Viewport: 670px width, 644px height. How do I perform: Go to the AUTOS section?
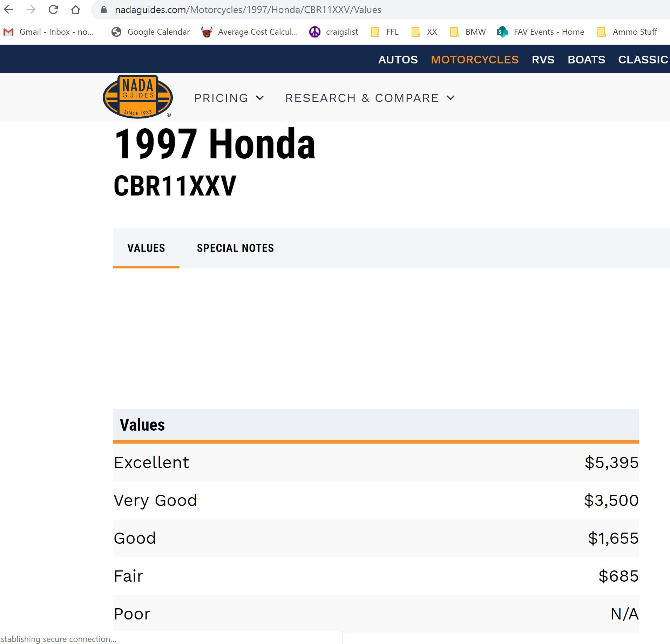[x=398, y=60]
